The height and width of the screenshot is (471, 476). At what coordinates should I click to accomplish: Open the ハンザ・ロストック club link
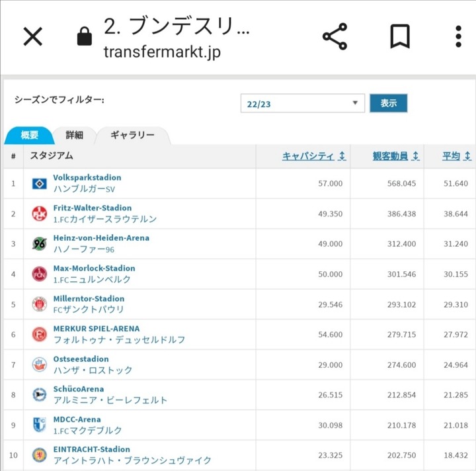pyautogui.click(x=93, y=370)
